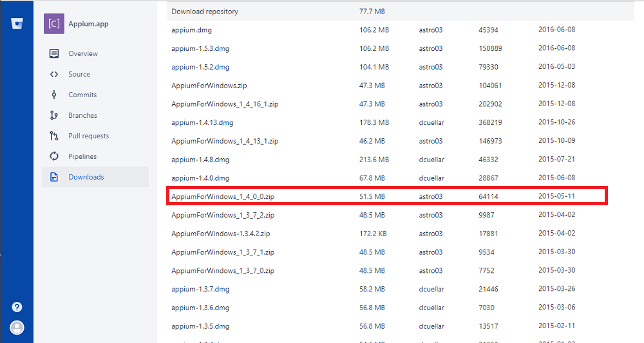Open the help question mark icon
This screenshot has width=644, height=343.
(17, 307)
